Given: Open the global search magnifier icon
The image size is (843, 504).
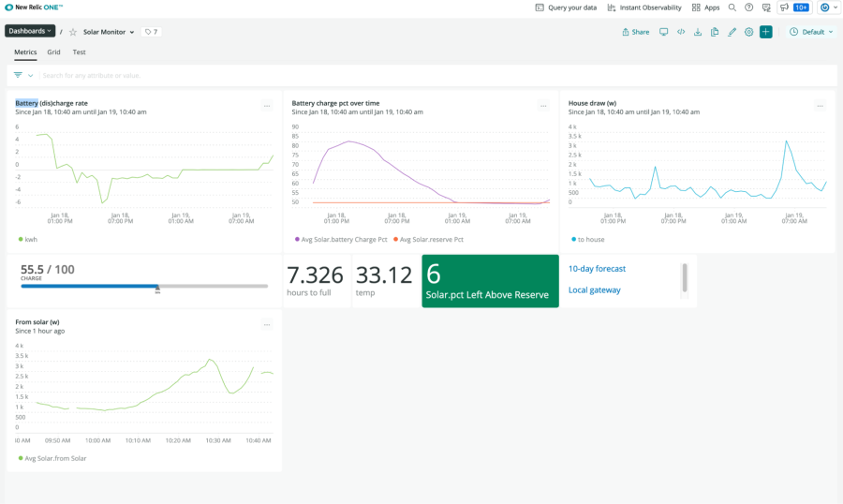Looking at the screenshot, I should tap(732, 7).
